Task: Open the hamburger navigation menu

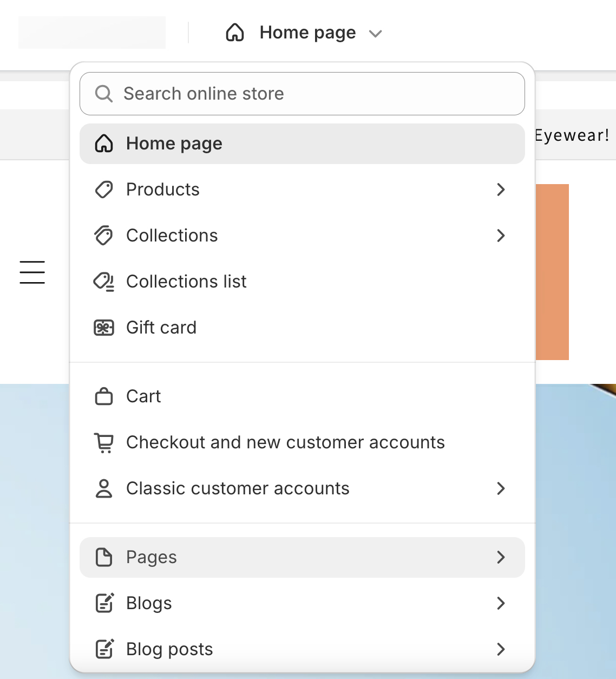Action: [x=32, y=272]
